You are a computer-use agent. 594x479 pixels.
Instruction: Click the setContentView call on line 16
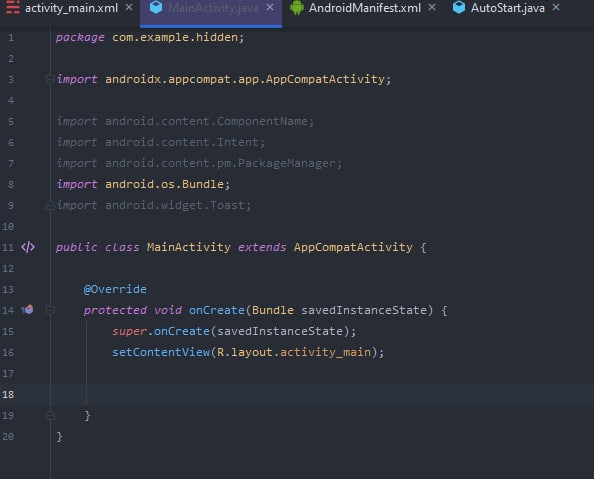[x=161, y=352]
